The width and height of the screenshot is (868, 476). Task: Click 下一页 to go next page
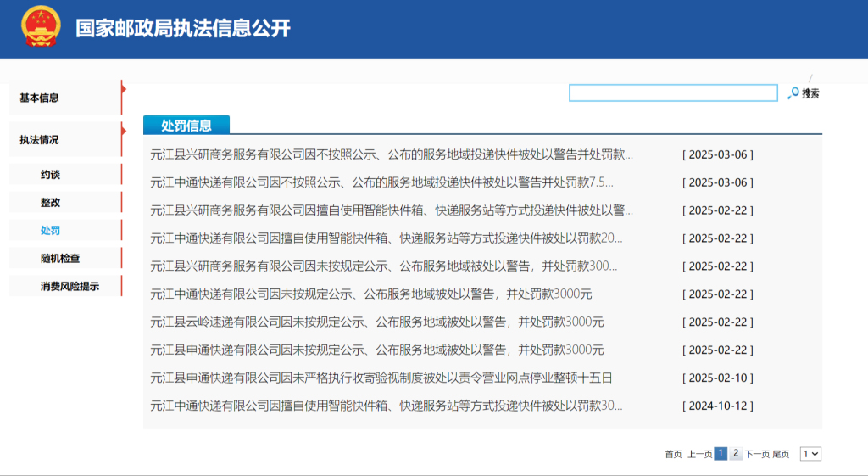coord(757,455)
